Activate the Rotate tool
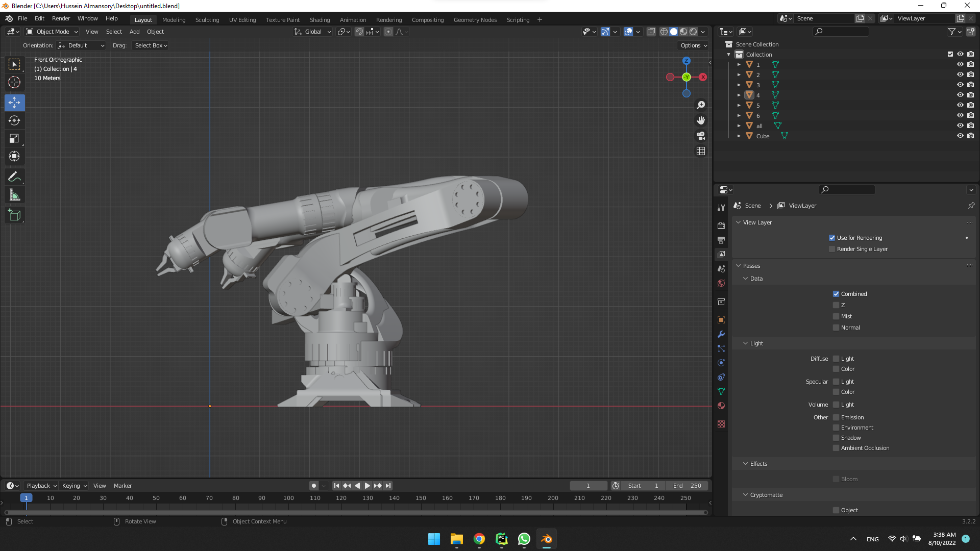980x551 pixels. 14,120
